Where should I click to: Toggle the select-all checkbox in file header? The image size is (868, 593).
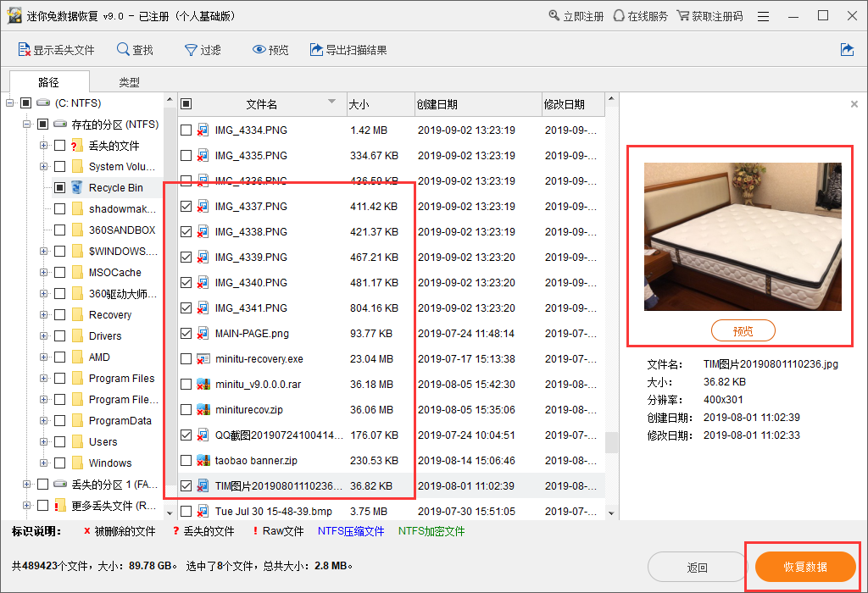[x=186, y=103]
